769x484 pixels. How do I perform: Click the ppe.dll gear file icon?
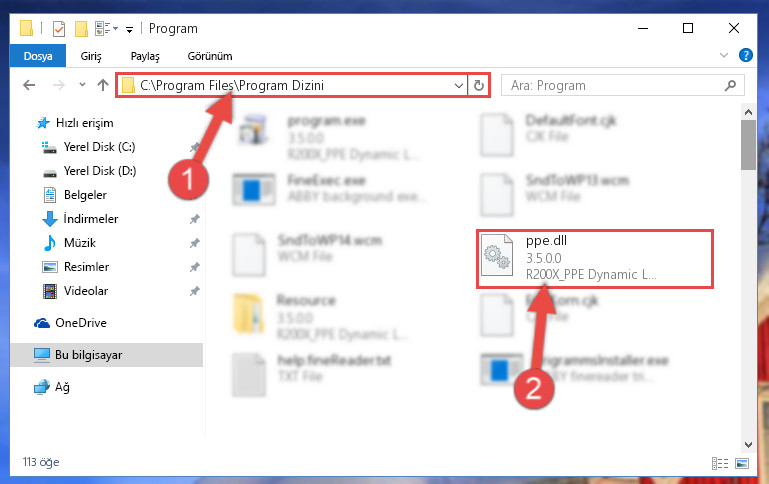[496, 256]
